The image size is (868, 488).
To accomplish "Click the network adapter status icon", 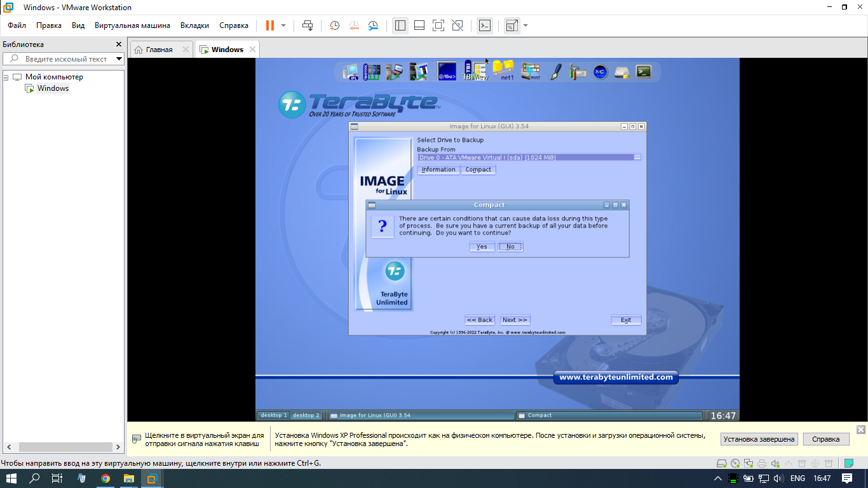I will [749, 463].
